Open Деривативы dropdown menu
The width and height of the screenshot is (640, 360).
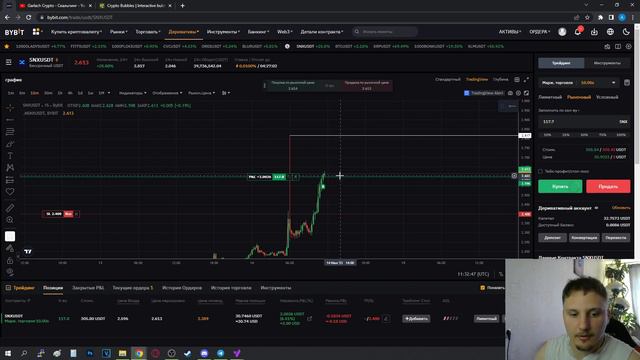[x=184, y=32]
